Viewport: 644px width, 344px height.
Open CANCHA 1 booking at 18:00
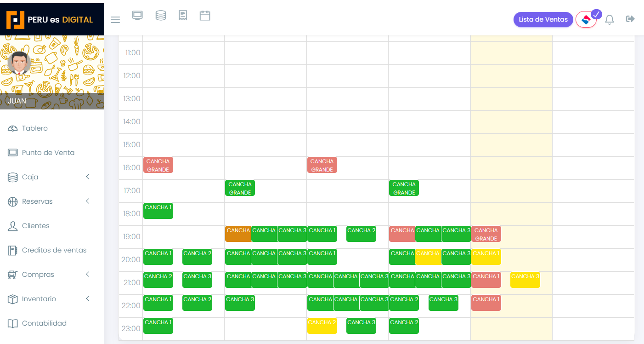(158, 211)
